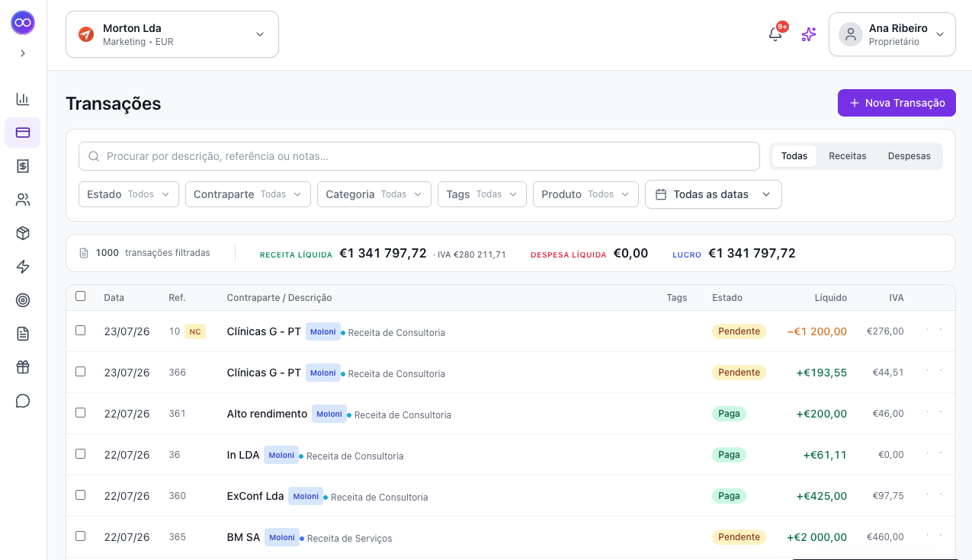Image resolution: width=972 pixels, height=560 pixels.
Task: Check the box for ExConf Lda row
Action: tap(81, 495)
